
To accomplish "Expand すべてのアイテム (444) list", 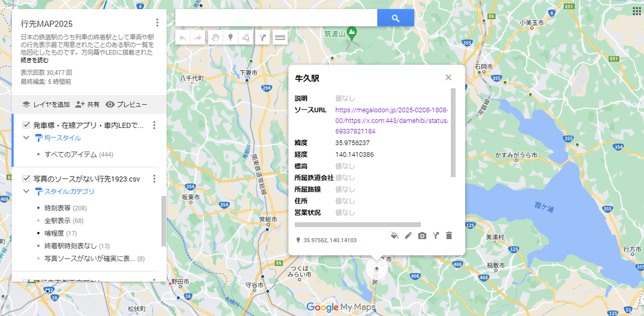I will click(x=78, y=154).
